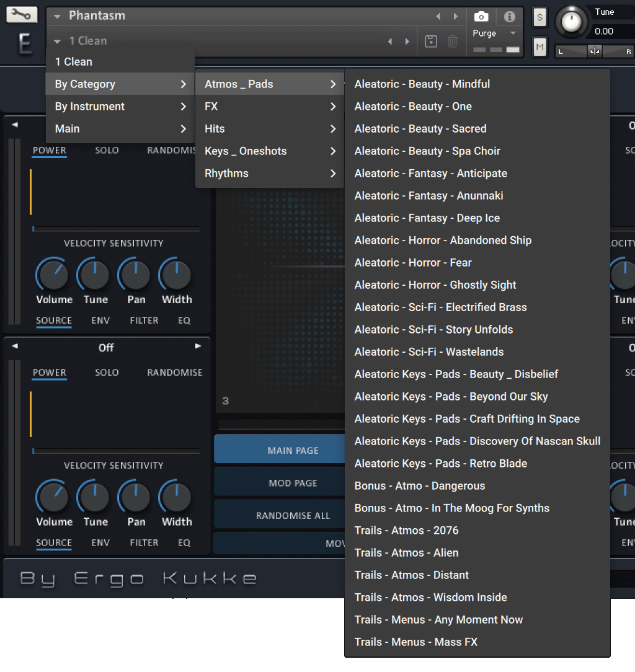635x672 pixels.
Task: Select Trails - Atmos - 2076 preset
Action: pos(477,530)
